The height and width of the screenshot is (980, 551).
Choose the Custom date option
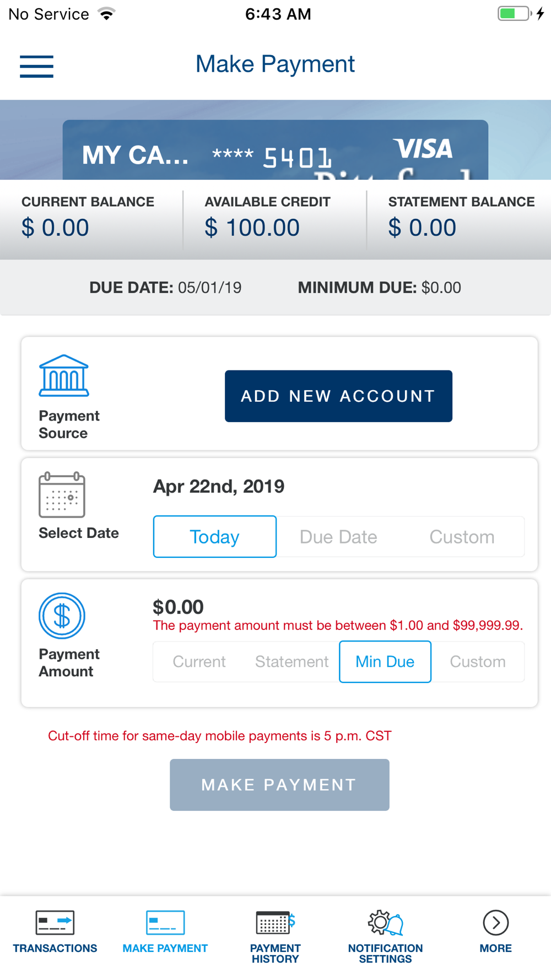462,537
